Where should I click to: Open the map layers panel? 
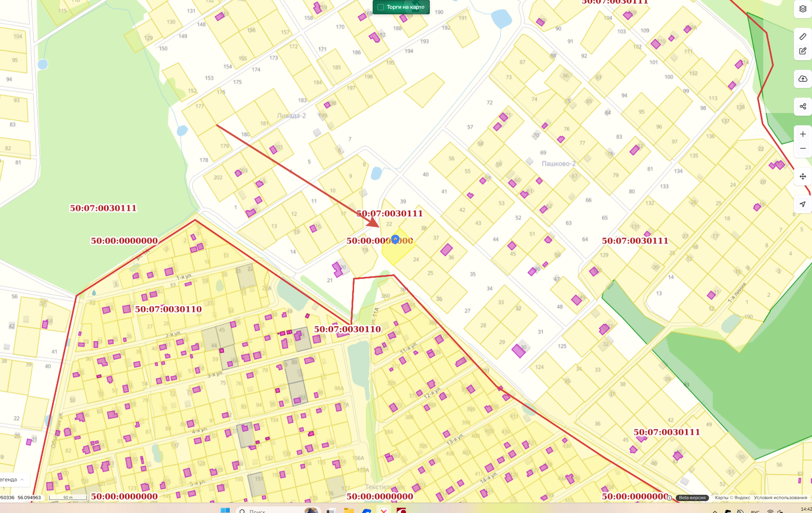(802, 9)
